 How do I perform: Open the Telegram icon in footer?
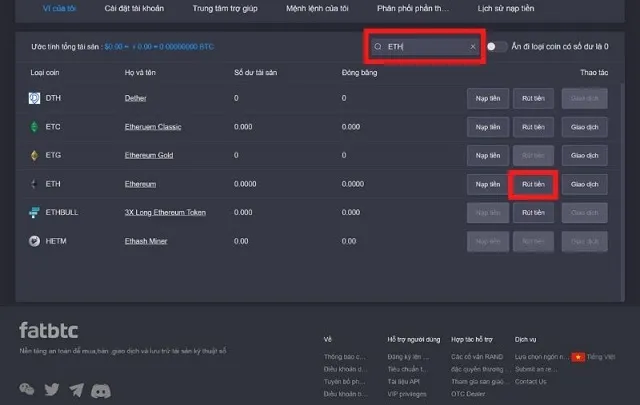tap(76, 389)
